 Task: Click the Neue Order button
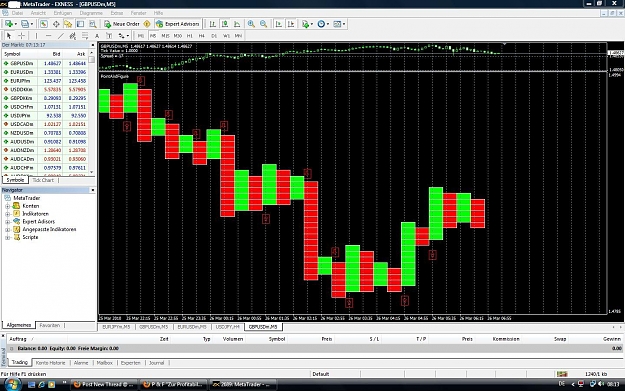(122, 24)
